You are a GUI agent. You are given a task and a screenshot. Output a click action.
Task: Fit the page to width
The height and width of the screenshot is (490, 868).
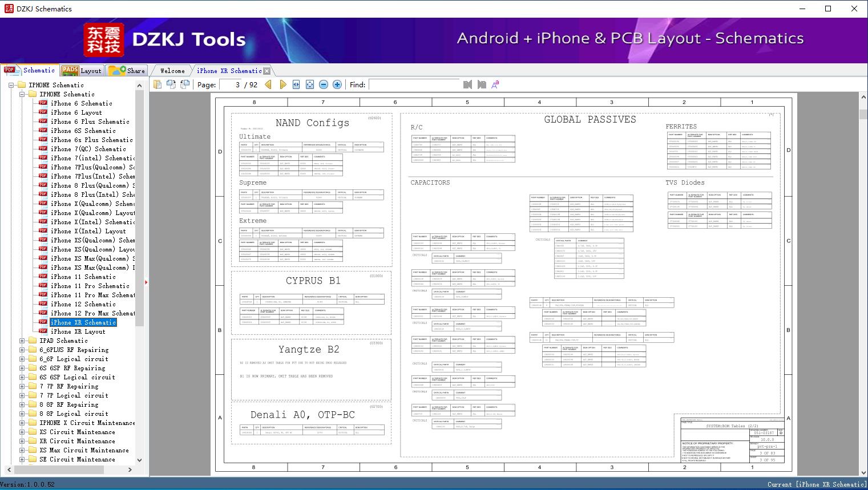pos(296,84)
